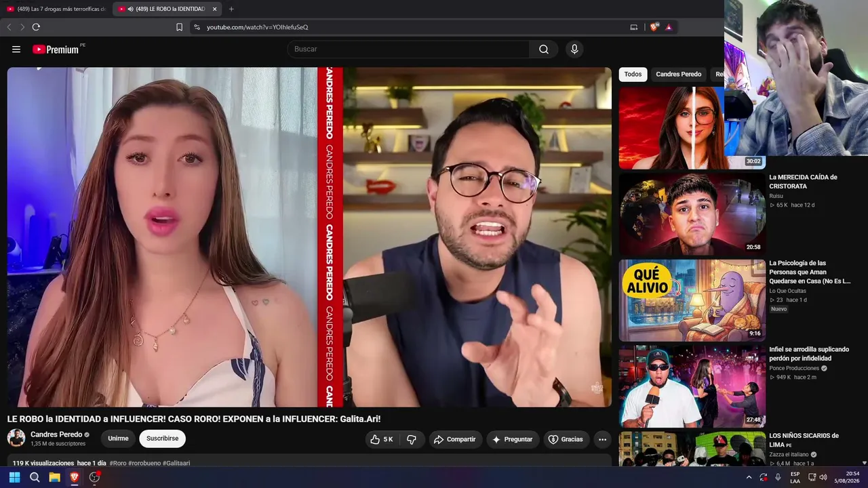
Task: Click in the Buscar search field
Action: click(408, 49)
